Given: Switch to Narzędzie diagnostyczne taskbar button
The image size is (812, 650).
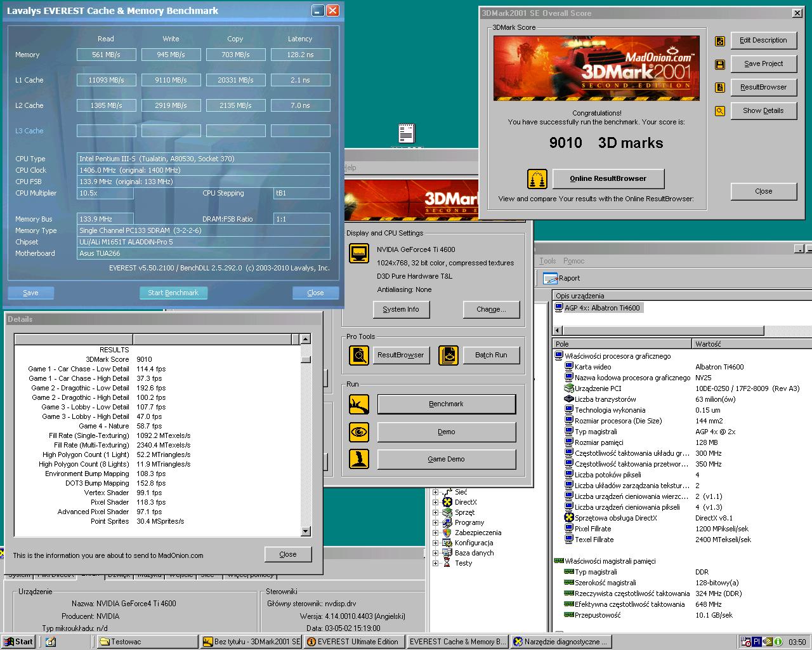Looking at the screenshot, I should tap(560, 642).
